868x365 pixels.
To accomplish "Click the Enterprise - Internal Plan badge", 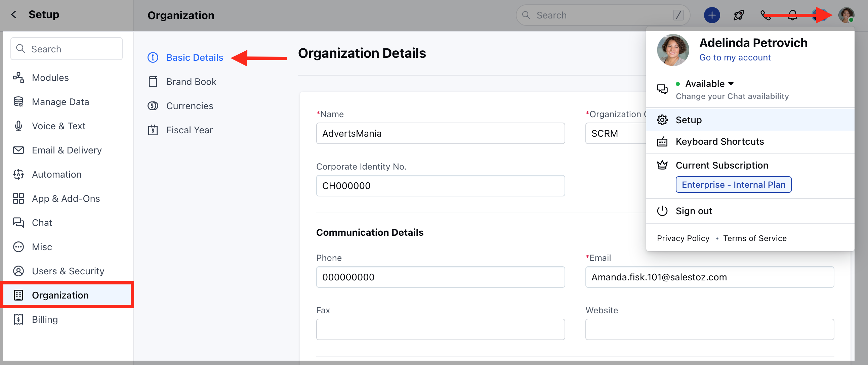I will pyautogui.click(x=733, y=185).
